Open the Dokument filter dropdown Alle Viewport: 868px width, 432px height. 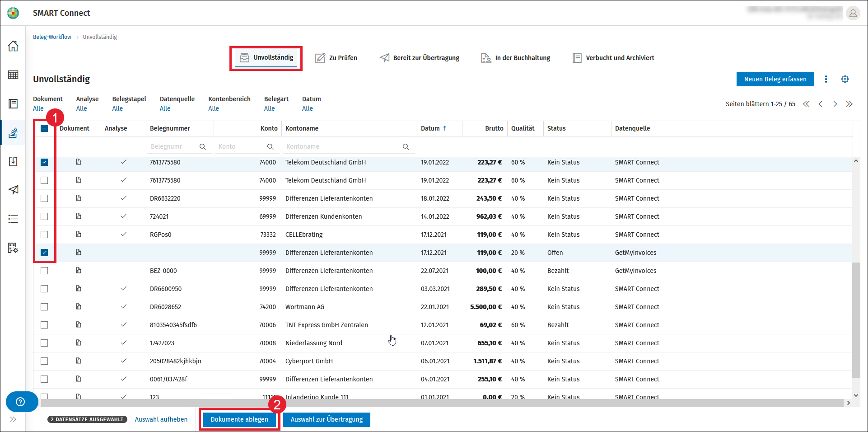tap(38, 108)
